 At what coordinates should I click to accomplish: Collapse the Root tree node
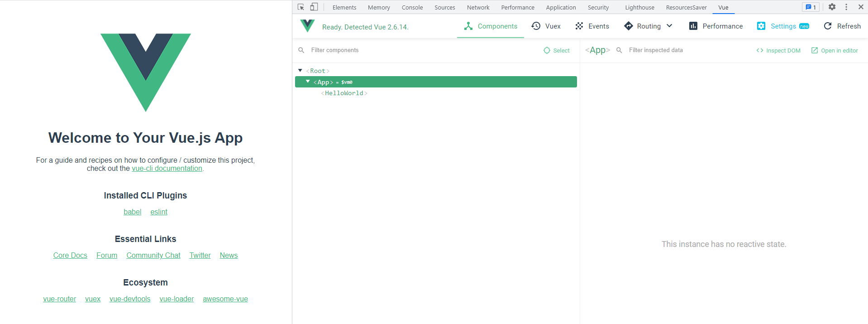coord(300,71)
